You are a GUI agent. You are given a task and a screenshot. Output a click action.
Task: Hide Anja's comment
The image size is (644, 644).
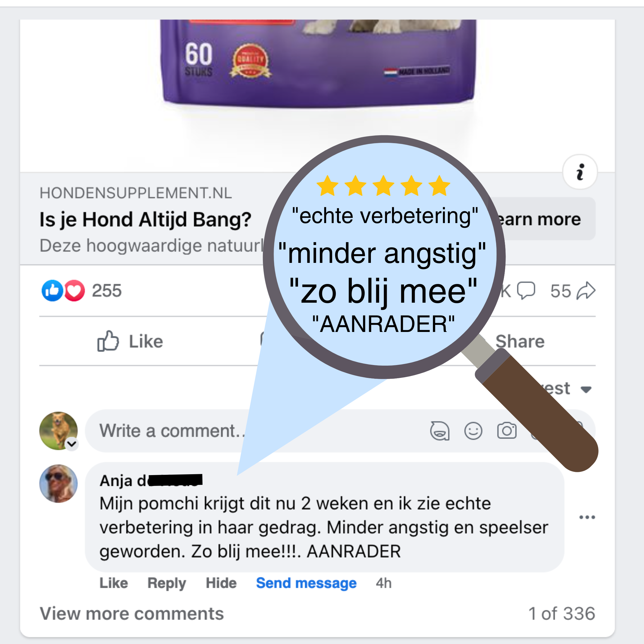[221, 583]
